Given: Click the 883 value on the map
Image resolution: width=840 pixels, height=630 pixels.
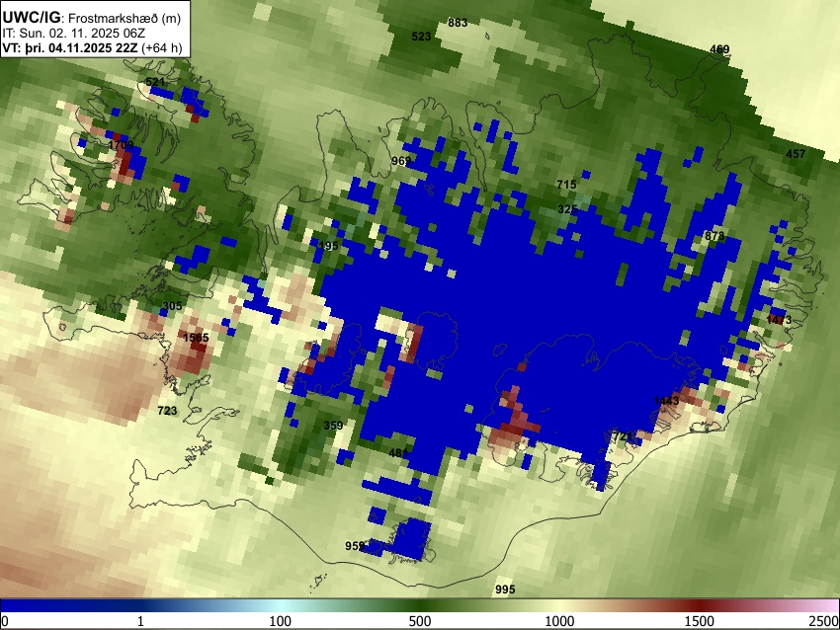Looking at the screenshot, I should [458, 23].
